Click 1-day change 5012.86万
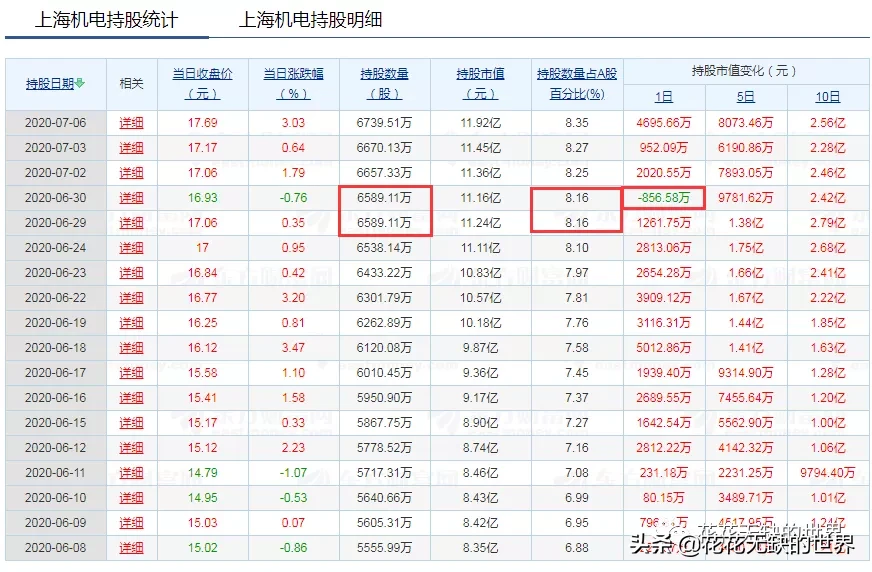The image size is (872, 572). tap(663, 348)
